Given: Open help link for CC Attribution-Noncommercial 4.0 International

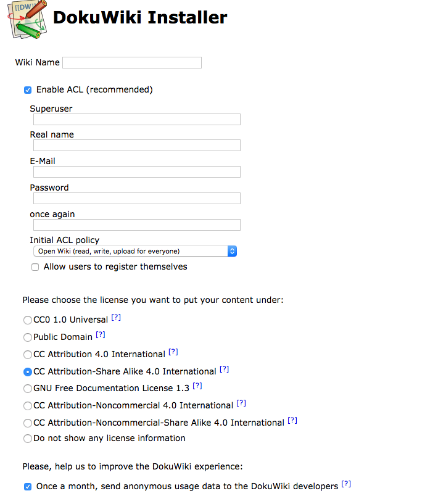Looking at the screenshot, I should click(x=241, y=403).
